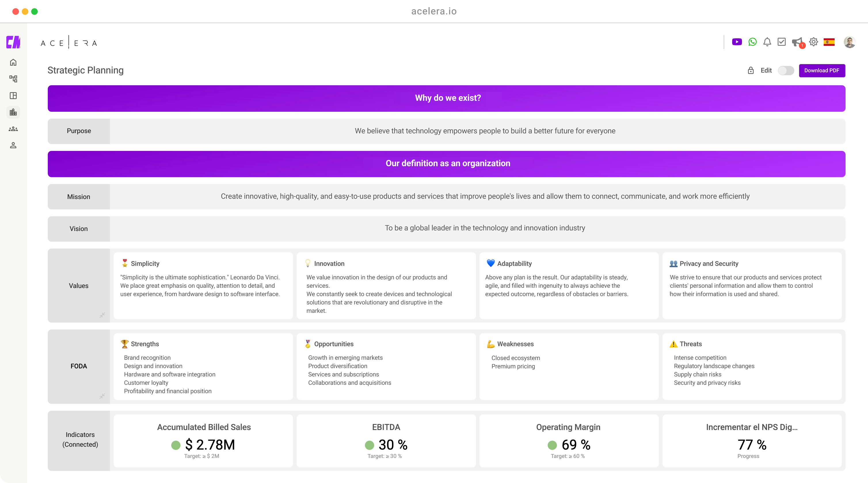Open announcements megaphone icon
The height and width of the screenshot is (483, 868).
point(797,42)
